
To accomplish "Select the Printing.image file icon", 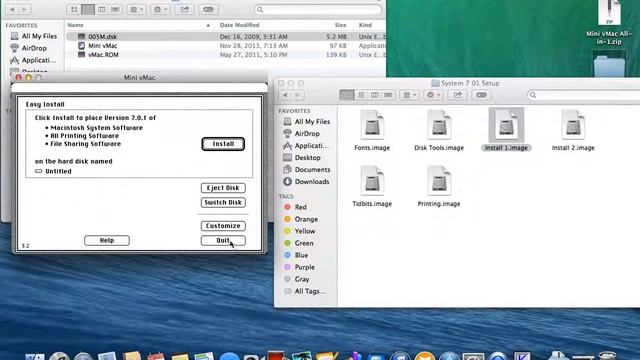I will click(439, 181).
